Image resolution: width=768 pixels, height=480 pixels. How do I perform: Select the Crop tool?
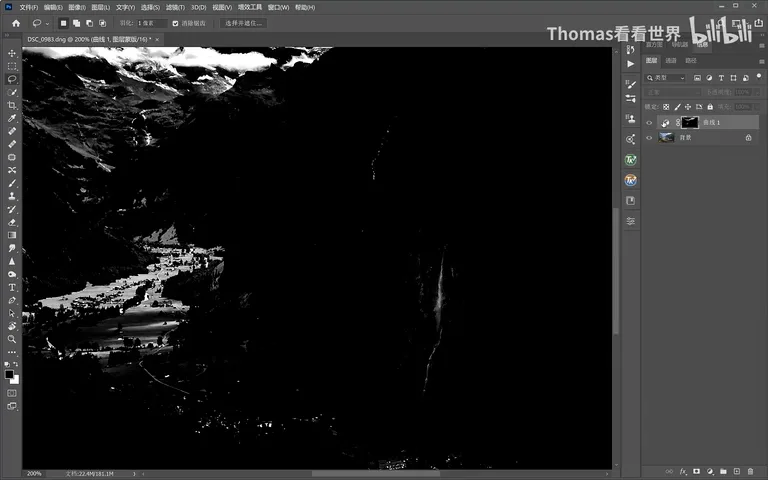pyautogui.click(x=12, y=105)
